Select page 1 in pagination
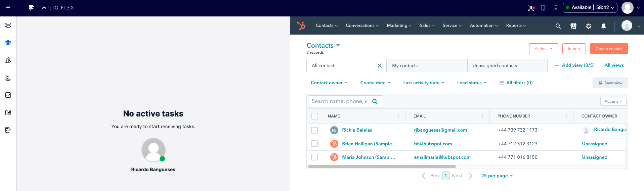Image resolution: width=644 pixels, height=191 pixels. 446,176
